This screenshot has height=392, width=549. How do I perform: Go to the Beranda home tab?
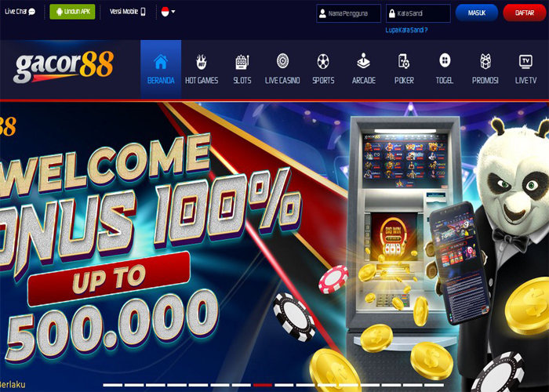(x=161, y=69)
